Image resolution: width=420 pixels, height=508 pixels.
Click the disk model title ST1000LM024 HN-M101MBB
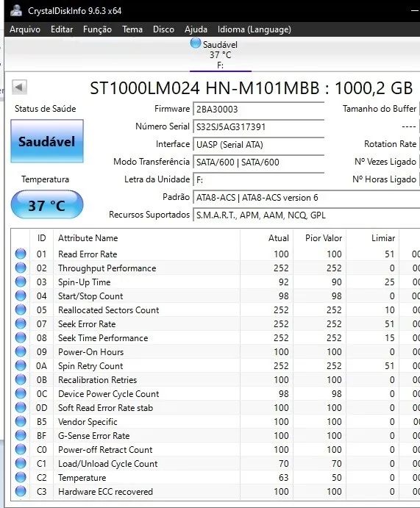(204, 88)
